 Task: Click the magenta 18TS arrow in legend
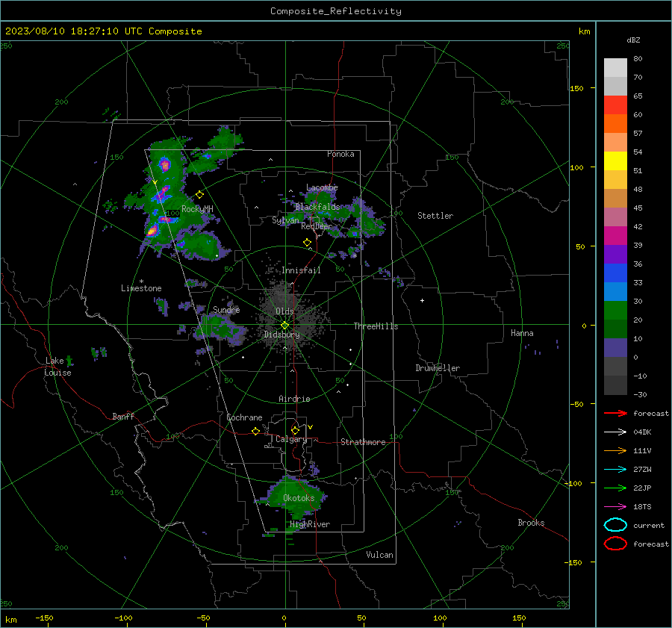615,507
